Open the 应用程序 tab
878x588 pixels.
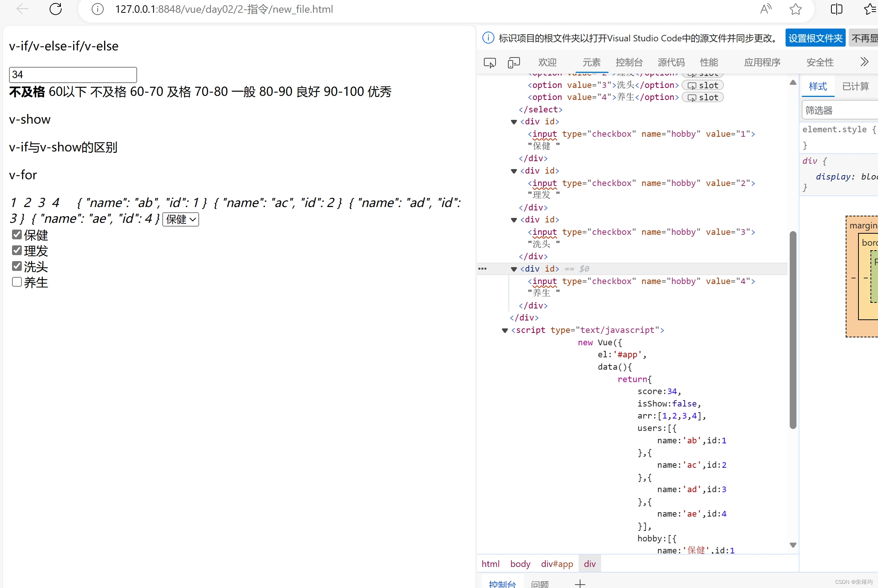click(x=762, y=62)
